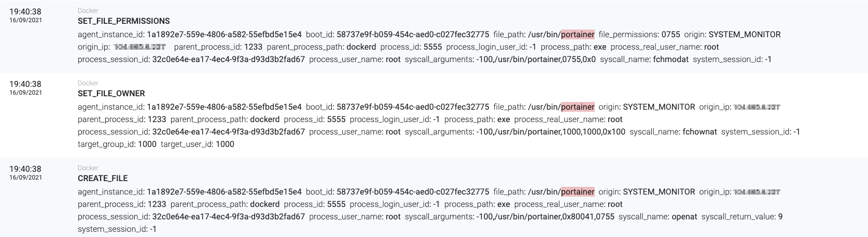
Task: Click the Docker label above CREATE_FILE
Action: tap(88, 168)
